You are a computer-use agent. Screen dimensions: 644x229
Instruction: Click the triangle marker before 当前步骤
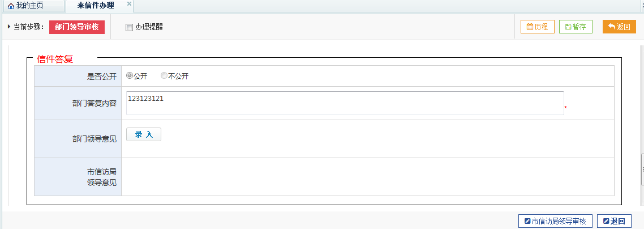(9, 27)
